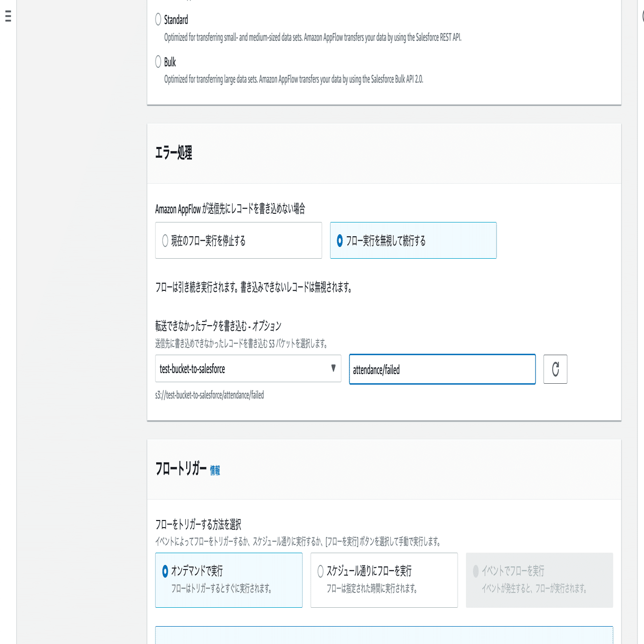Select the s3:// destination path text
This screenshot has height=644, width=644.
pos(210,394)
